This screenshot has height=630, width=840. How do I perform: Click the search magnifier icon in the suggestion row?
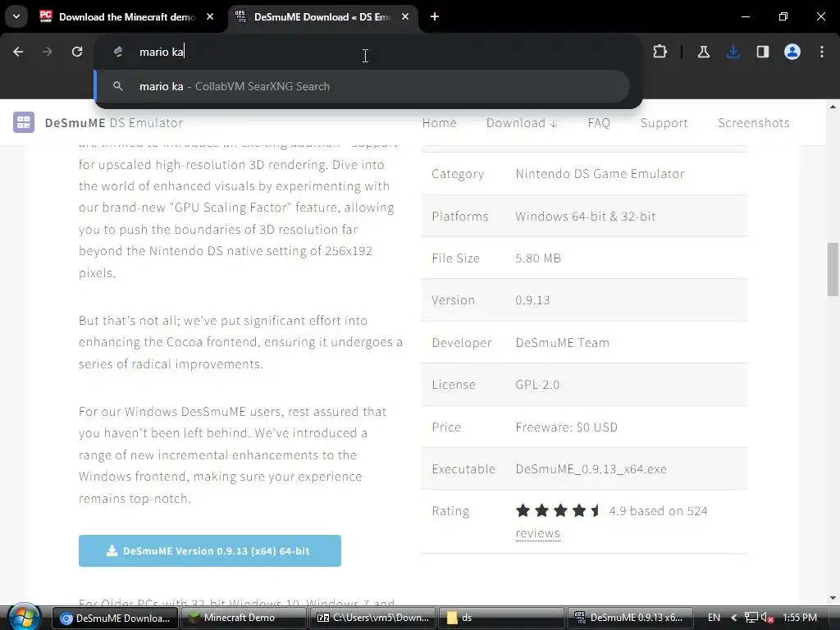click(x=118, y=86)
